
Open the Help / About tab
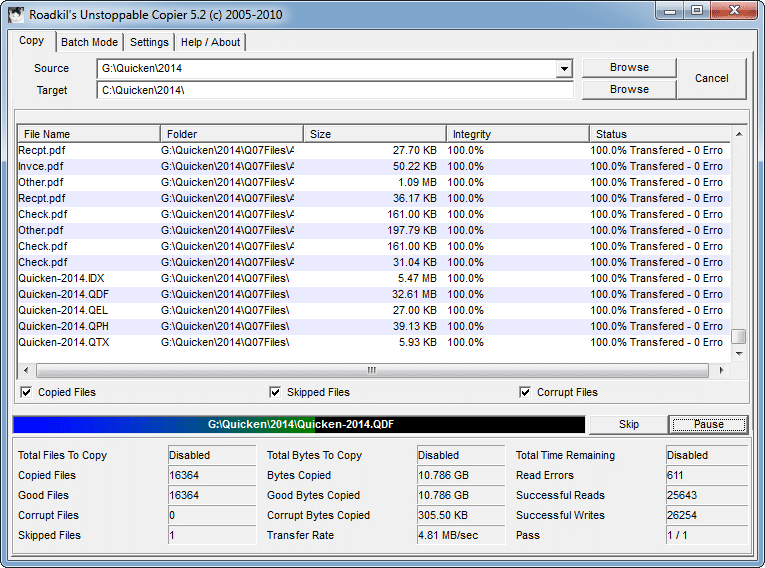tap(210, 42)
